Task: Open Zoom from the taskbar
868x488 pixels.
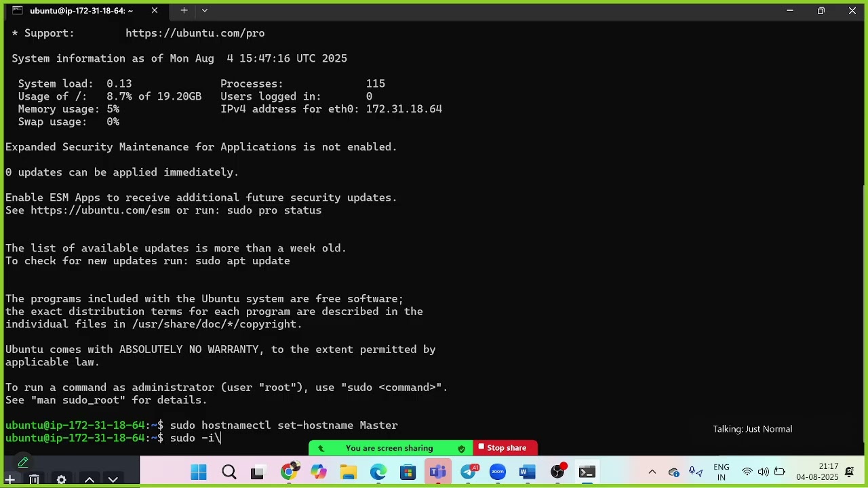Action: [498, 472]
